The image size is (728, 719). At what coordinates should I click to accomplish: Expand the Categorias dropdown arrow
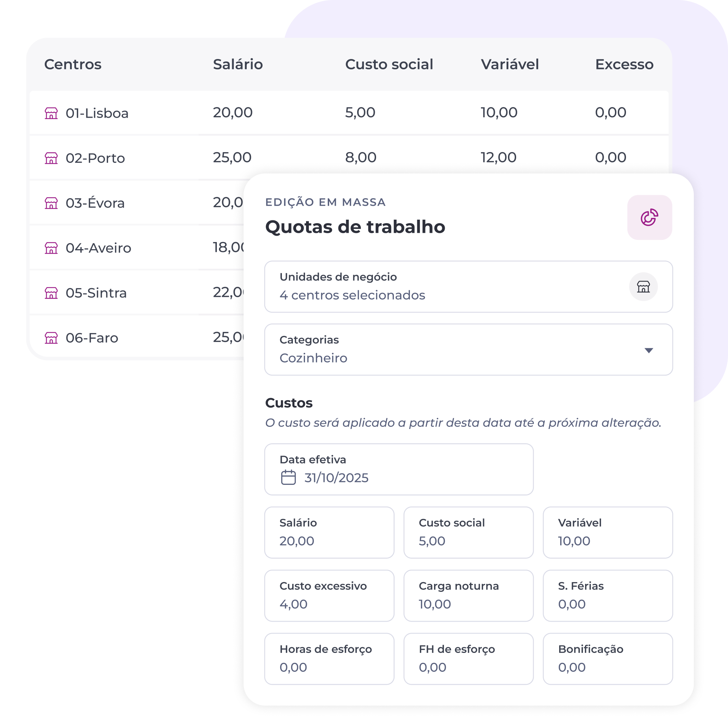click(x=648, y=350)
